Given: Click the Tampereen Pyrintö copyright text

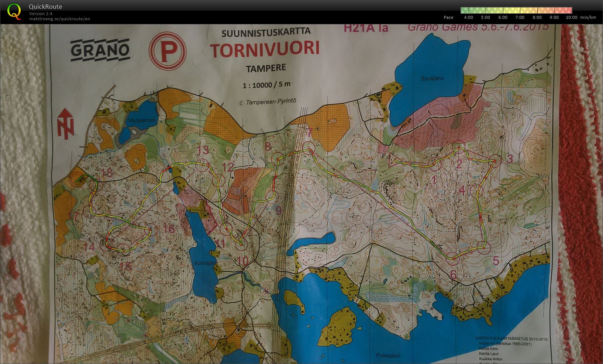Looking at the screenshot, I should click(x=267, y=102).
